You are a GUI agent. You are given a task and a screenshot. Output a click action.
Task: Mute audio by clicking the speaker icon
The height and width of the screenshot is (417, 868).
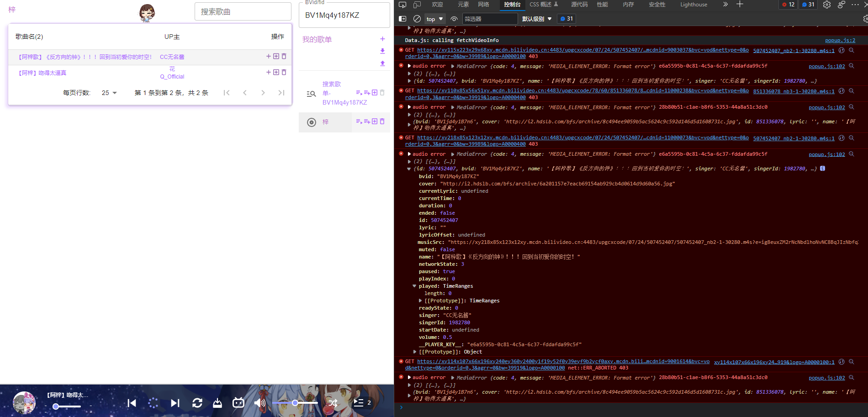(x=259, y=403)
